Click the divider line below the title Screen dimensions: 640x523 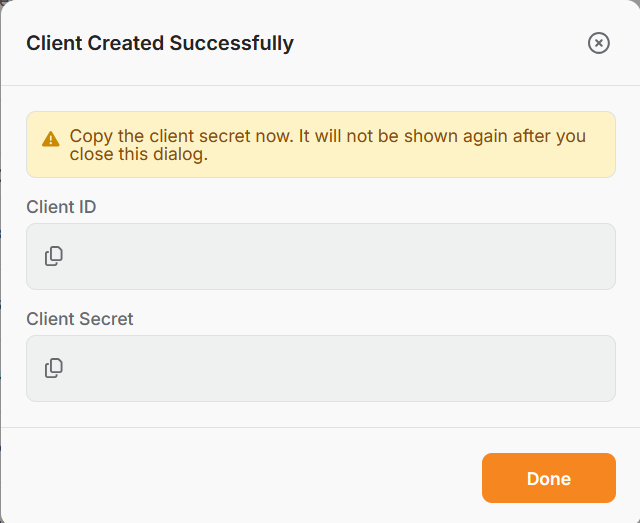(x=320, y=85)
